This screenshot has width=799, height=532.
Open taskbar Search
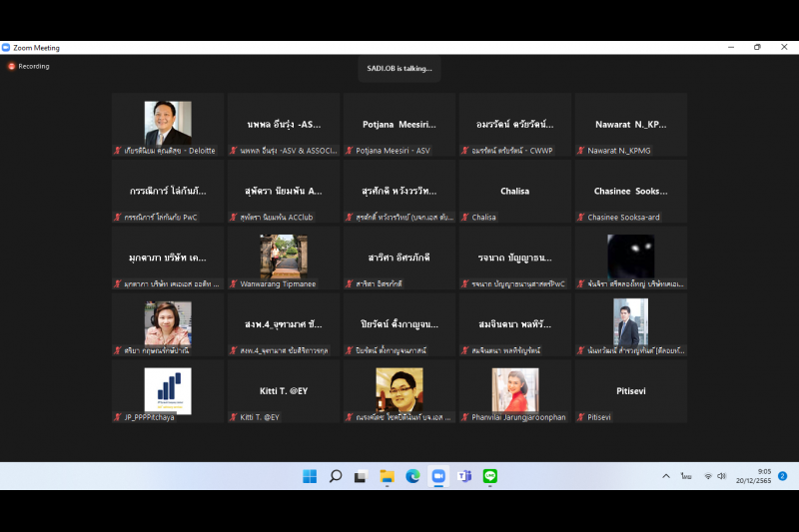336,476
